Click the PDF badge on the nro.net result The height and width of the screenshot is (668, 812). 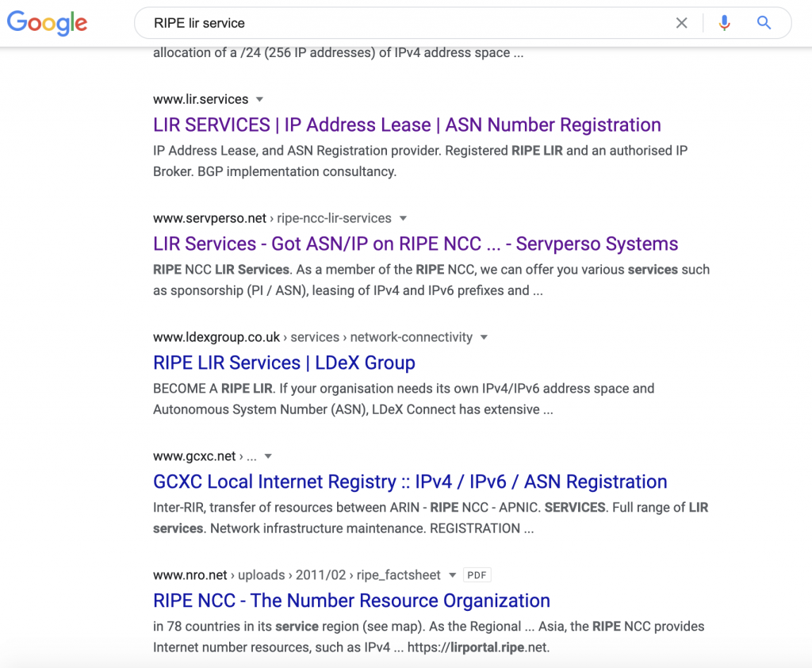(477, 575)
